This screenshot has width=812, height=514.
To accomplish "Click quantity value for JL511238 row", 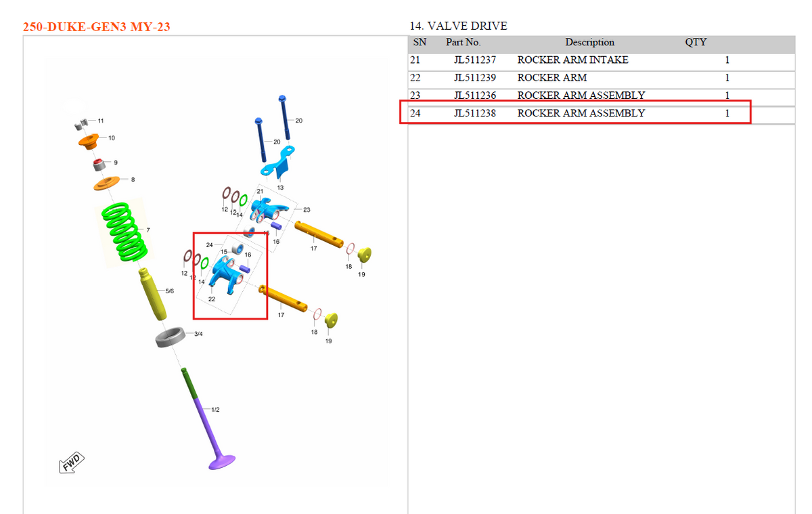I will coord(727,113).
